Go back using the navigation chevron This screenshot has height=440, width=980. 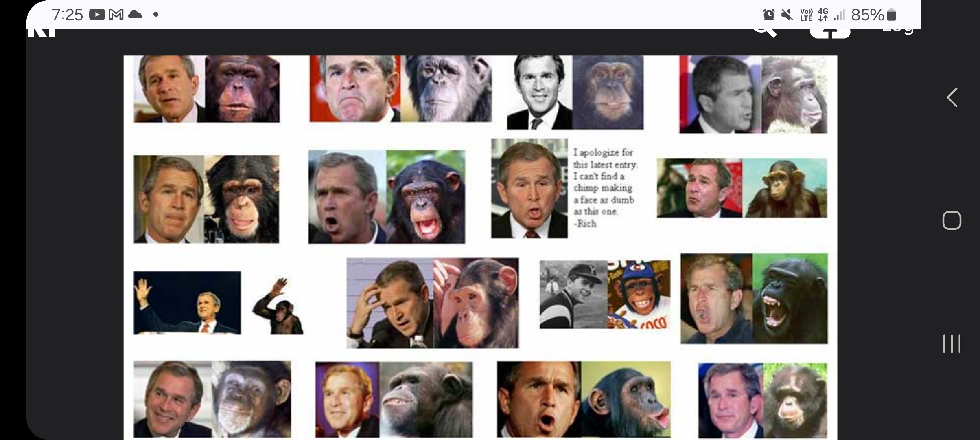[x=952, y=97]
